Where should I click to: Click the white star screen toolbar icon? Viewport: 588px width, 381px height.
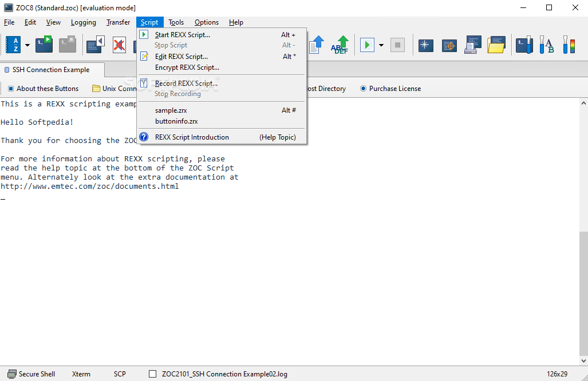click(x=425, y=45)
